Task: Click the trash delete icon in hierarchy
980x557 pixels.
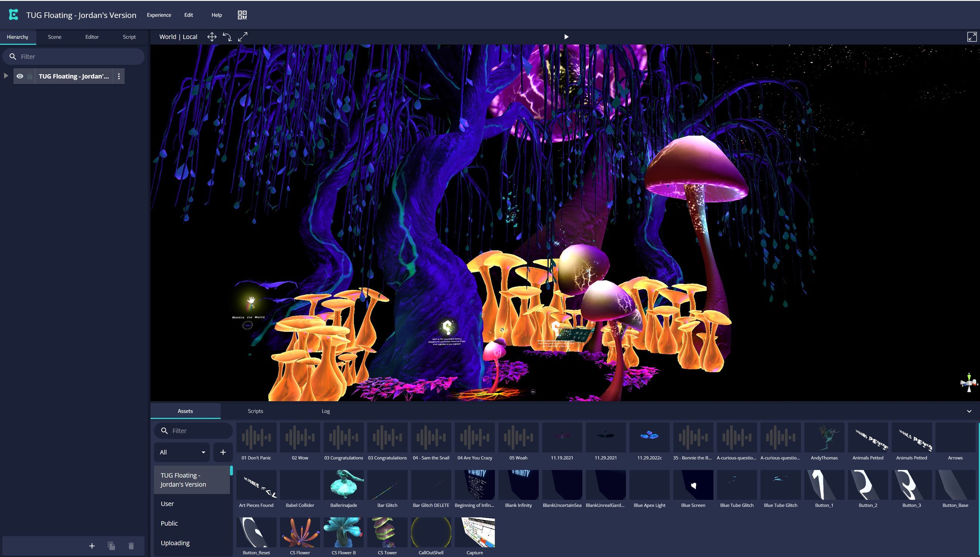Action: [131, 546]
